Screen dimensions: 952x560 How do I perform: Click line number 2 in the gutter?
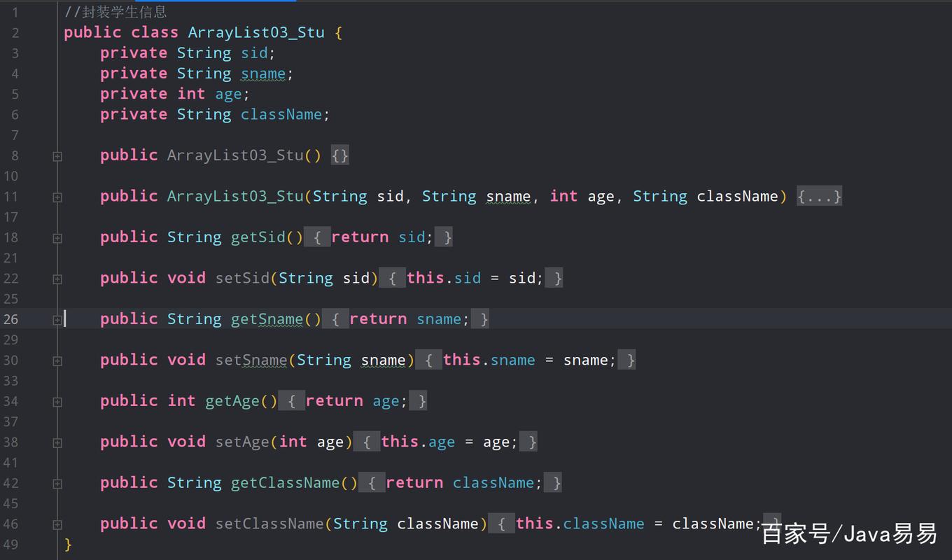15,33
